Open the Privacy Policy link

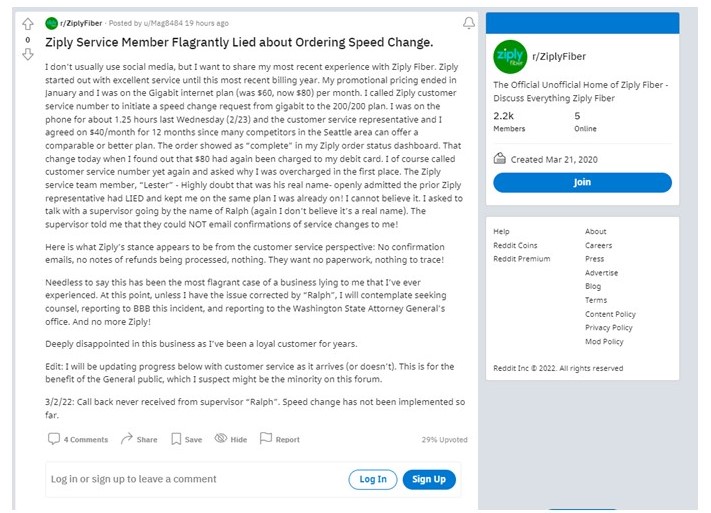coord(609,327)
